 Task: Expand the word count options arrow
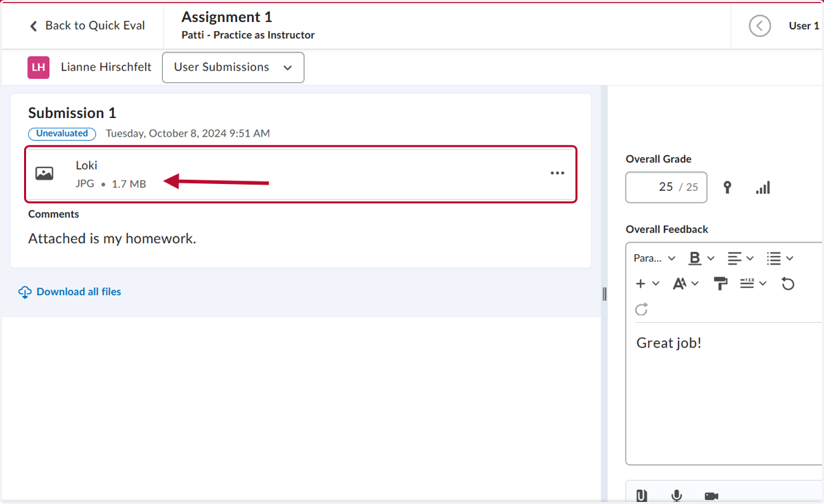763,284
